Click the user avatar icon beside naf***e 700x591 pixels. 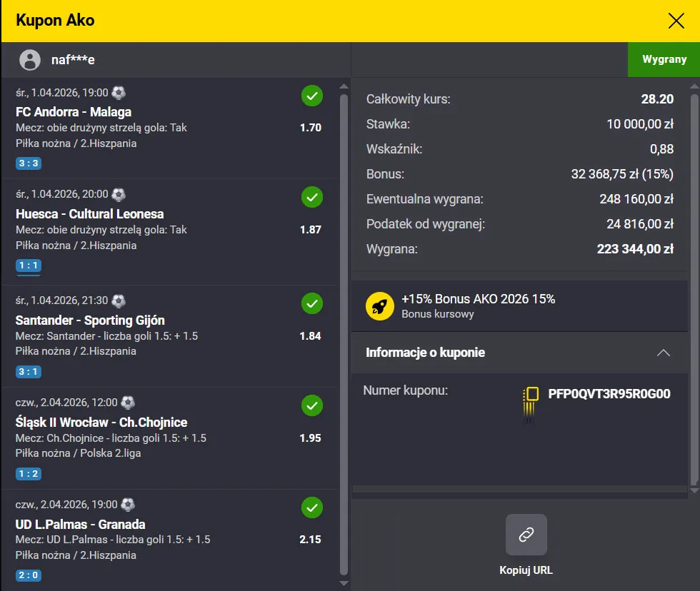[x=30, y=60]
